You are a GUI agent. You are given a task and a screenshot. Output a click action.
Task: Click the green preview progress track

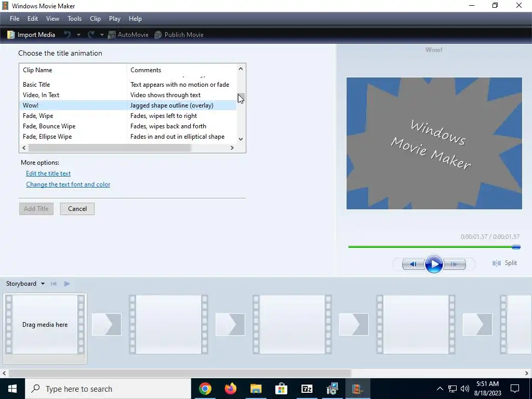coord(430,247)
